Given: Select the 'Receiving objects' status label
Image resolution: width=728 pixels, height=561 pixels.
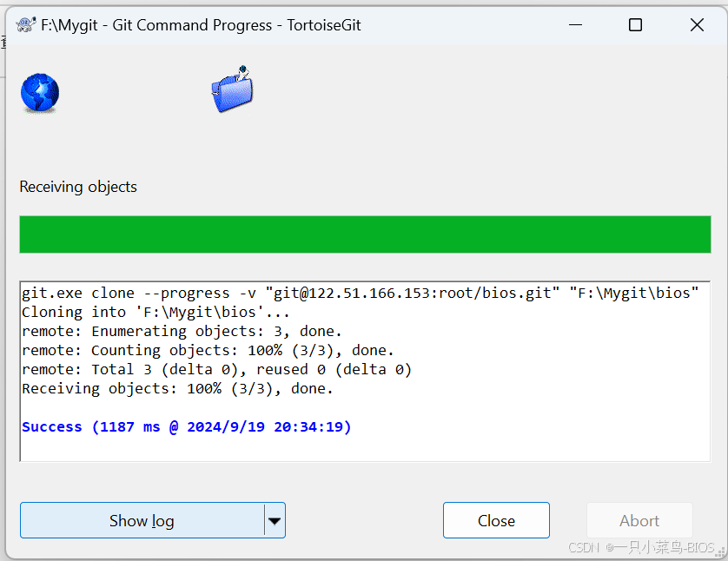Looking at the screenshot, I should point(77,187).
